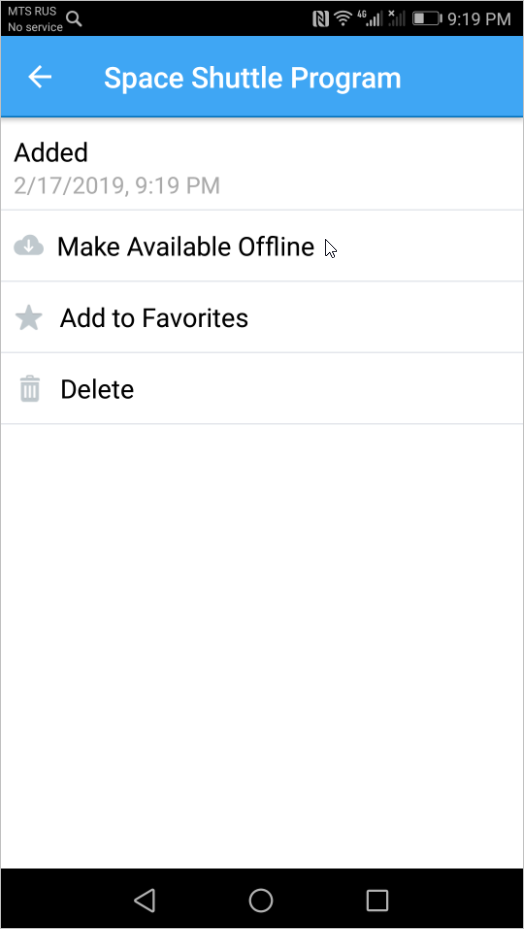Tap the NFC status icon
Screen dimensions: 524x929
(x=321, y=19)
